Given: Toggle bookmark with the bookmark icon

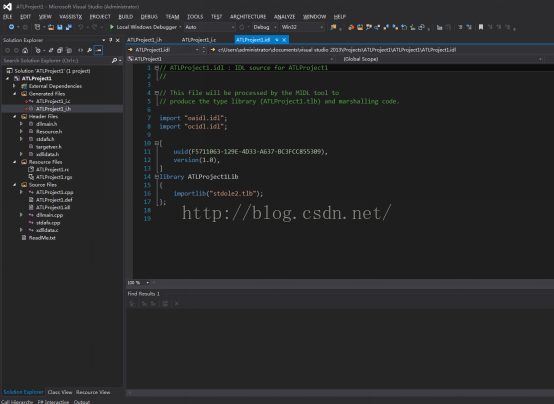Looking at the screenshot, I should click(x=481, y=27).
